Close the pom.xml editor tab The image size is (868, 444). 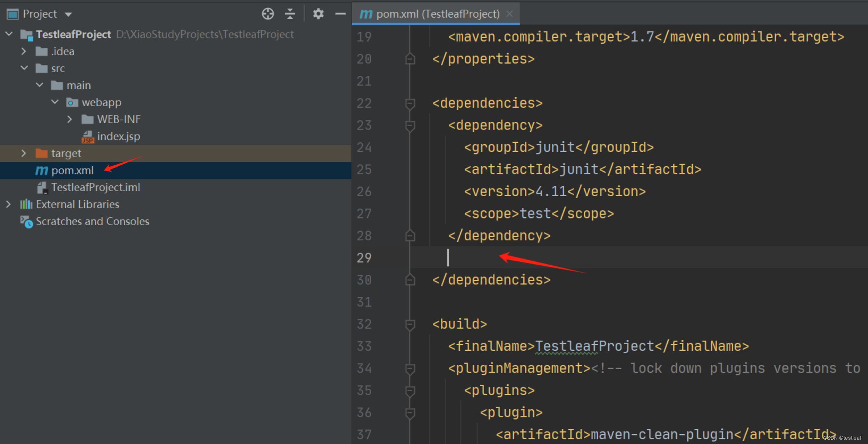point(510,14)
